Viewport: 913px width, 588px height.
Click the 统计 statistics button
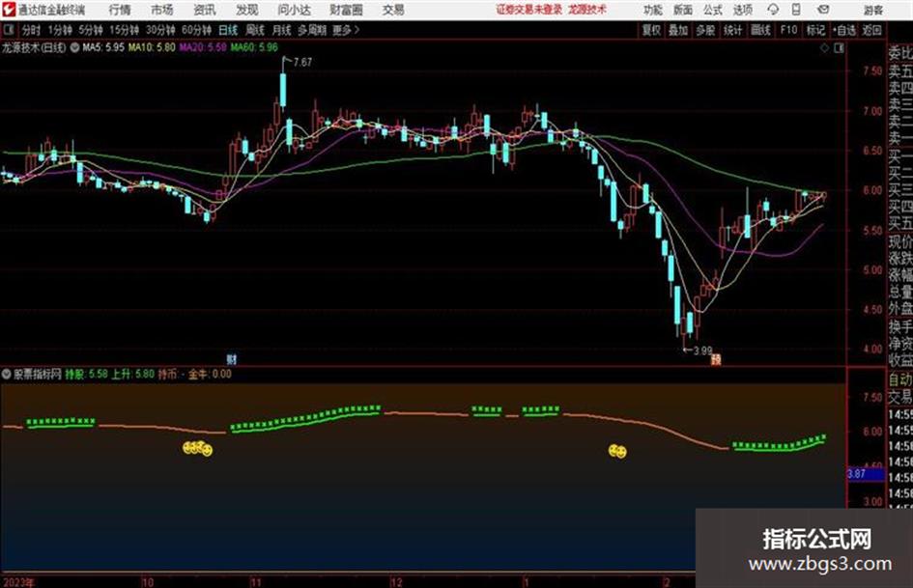tap(733, 30)
